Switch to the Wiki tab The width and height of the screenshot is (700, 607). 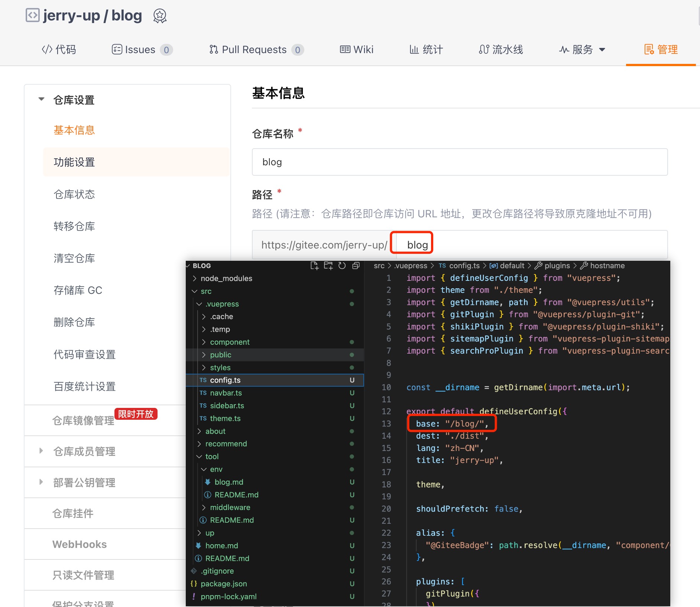[357, 49]
